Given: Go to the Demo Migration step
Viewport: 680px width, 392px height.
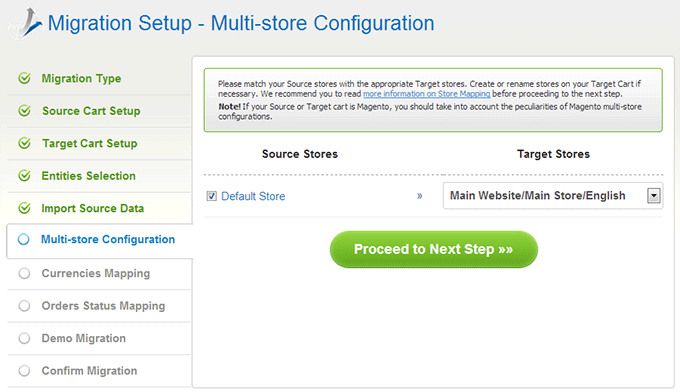Looking at the screenshot, I should coord(84,338).
